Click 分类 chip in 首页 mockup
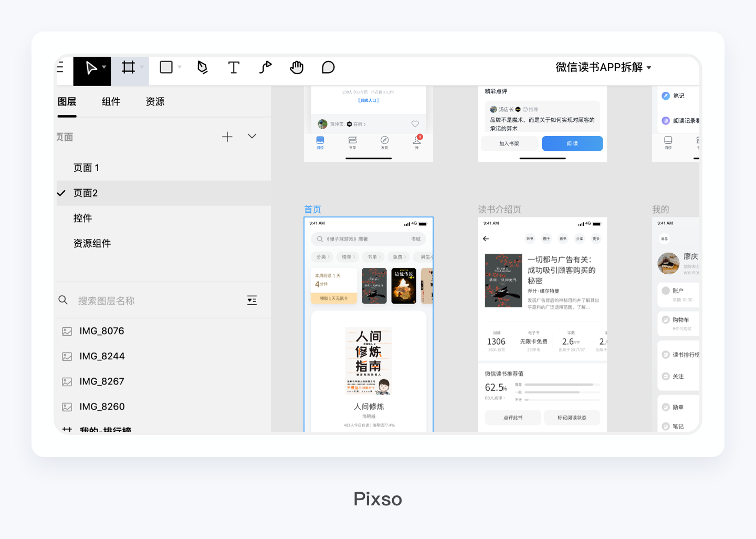Viewport: 756px width, 539px height. 323,257
